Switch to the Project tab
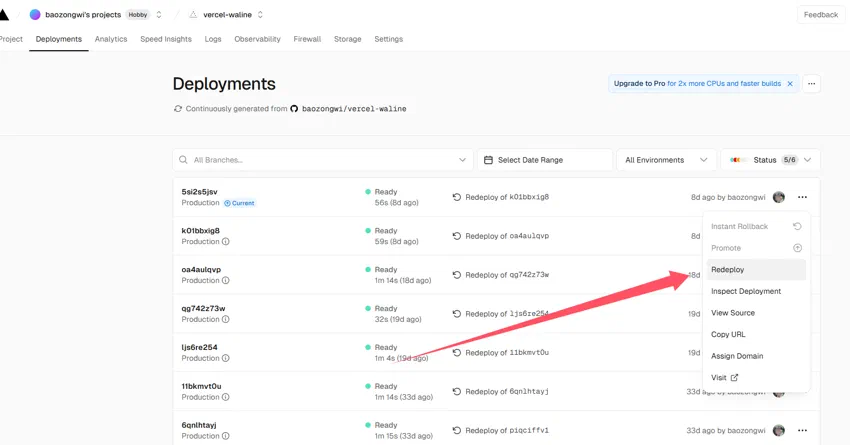Viewport: 850px width, 445px height. (11, 39)
